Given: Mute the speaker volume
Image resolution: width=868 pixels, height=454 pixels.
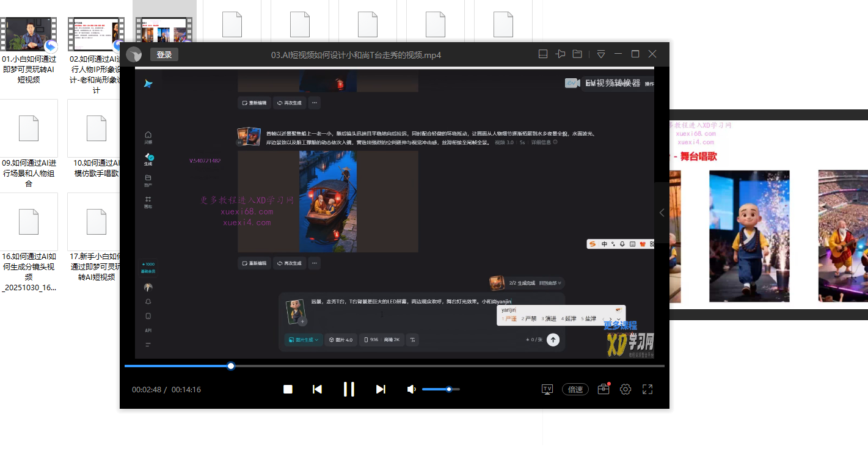Looking at the screenshot, I should coord(412,389).
